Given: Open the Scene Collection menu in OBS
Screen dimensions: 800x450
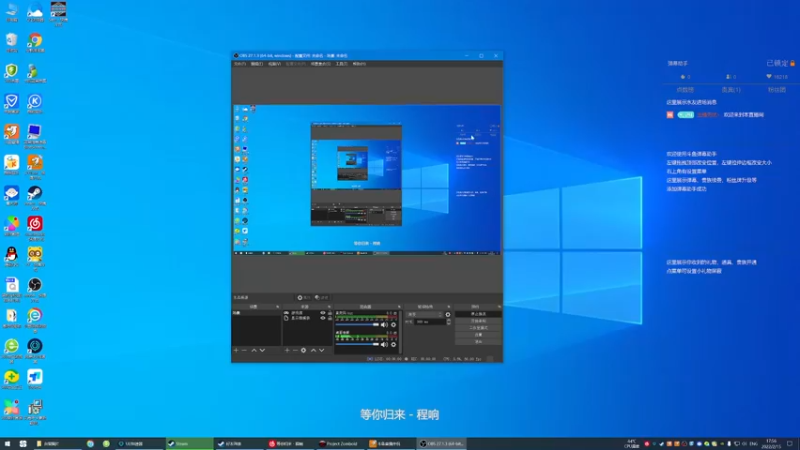Looking at the screenshot, I should pos(320,64).
